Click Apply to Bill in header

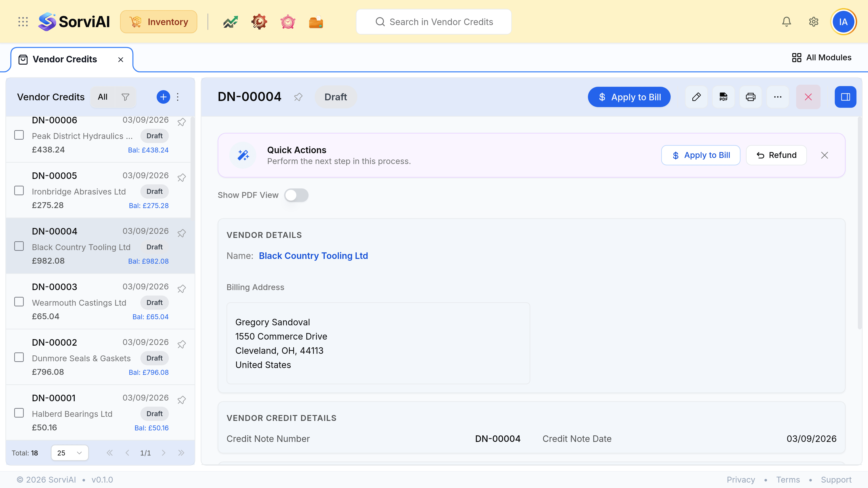click(x=629, y=97)
